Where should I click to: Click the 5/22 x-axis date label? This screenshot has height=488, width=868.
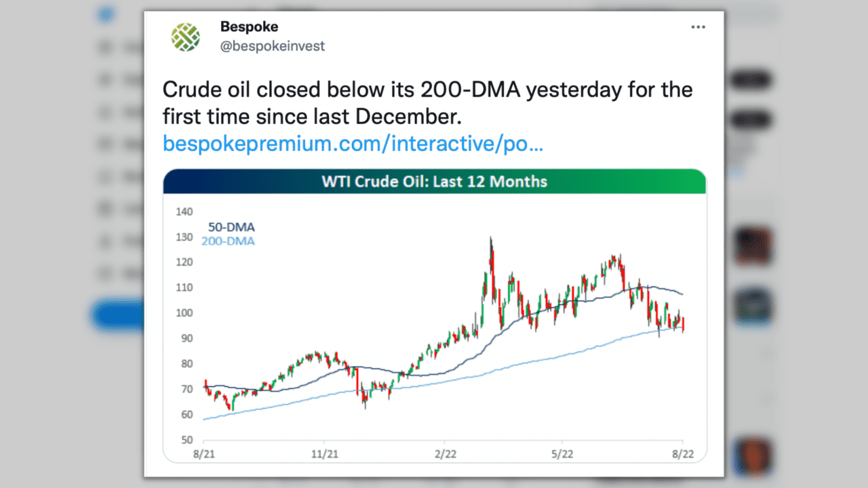point(564,453)
